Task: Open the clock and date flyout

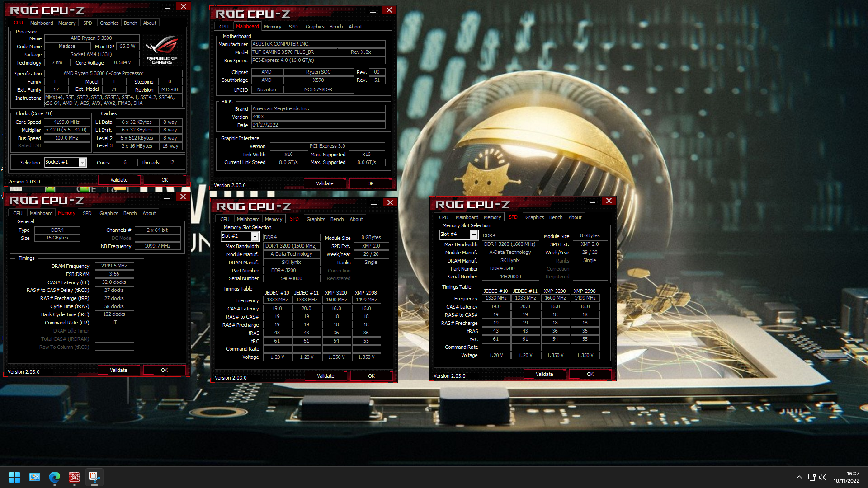Action: 846,477
